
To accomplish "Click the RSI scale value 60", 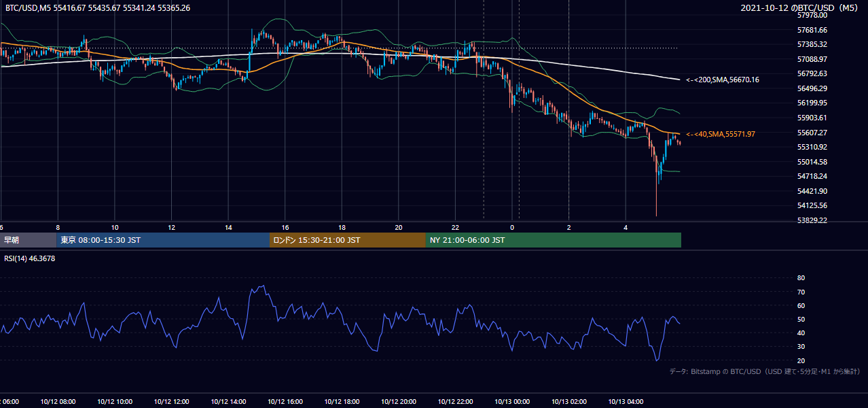I will click(801, 305).
